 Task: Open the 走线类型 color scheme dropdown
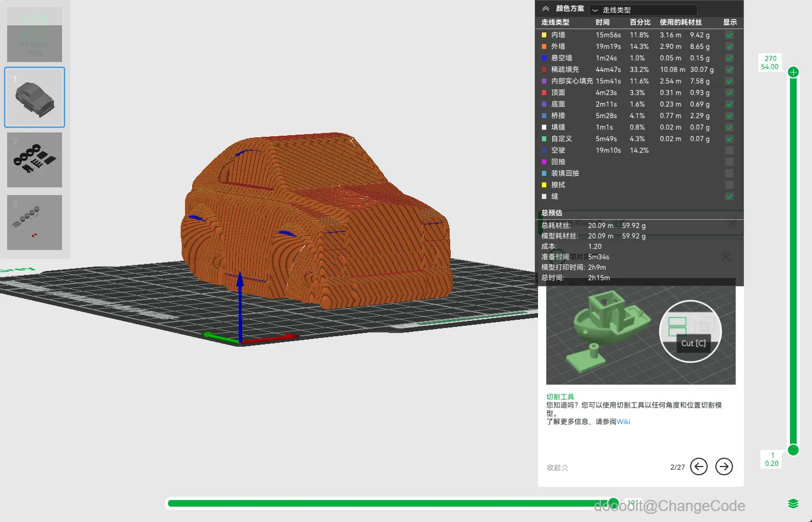point(643,10)
